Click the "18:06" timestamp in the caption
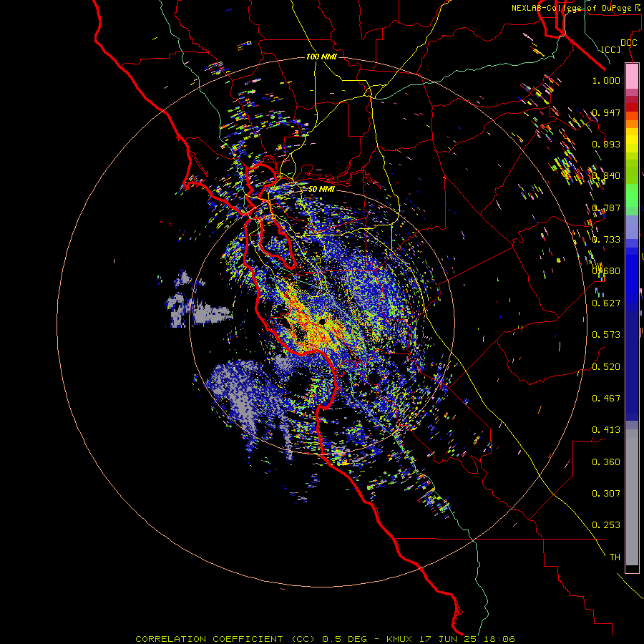The image size is (644, 644). point(499,639)
